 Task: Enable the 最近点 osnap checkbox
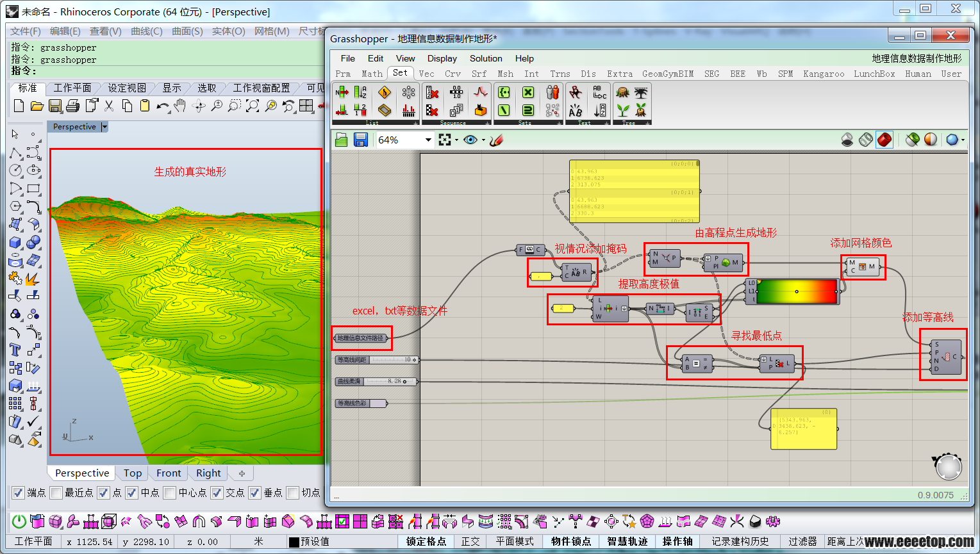tap(56, 493)
